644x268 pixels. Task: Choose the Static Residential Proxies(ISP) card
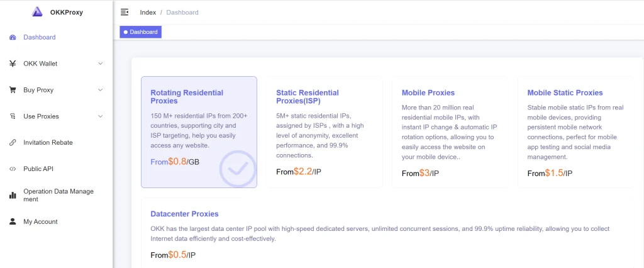click(x=324, y=132)
